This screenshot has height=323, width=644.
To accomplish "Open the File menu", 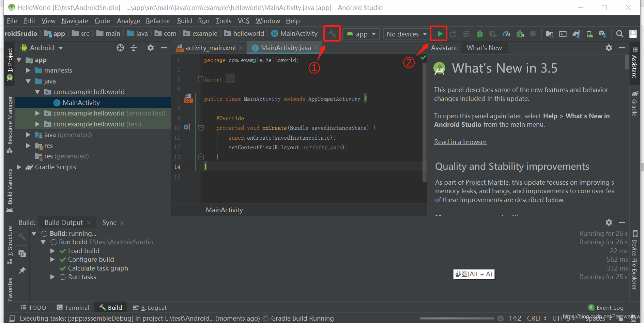I will pos(12,21).
